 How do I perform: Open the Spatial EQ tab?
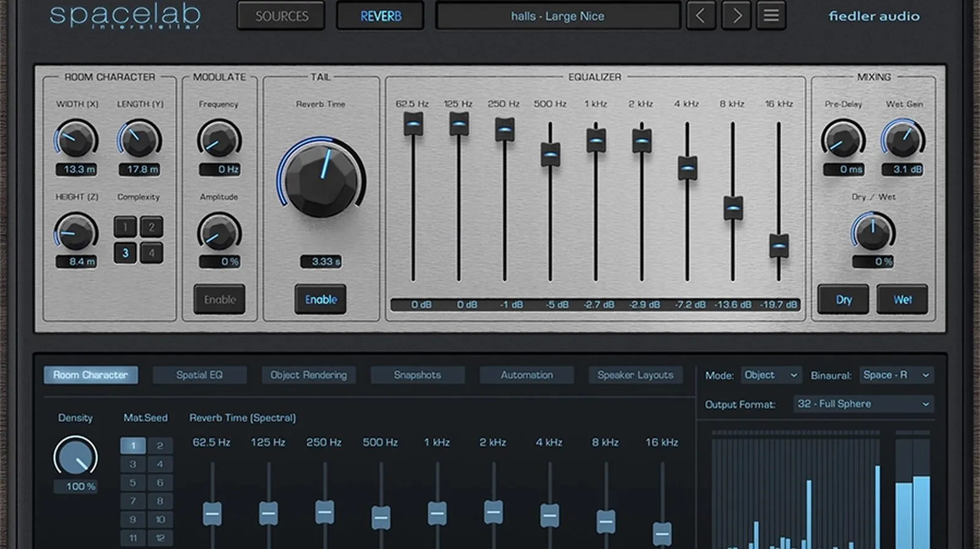tap(200, 375)
